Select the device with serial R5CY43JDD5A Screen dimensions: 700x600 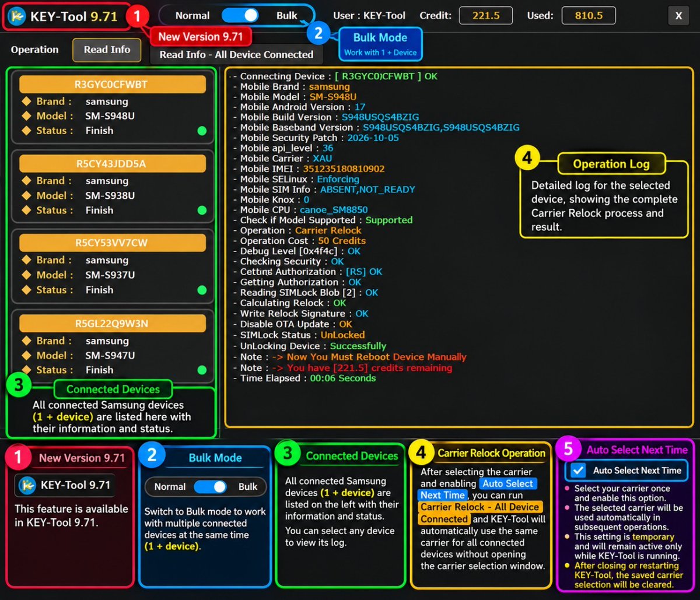click(x=113, y=164)
